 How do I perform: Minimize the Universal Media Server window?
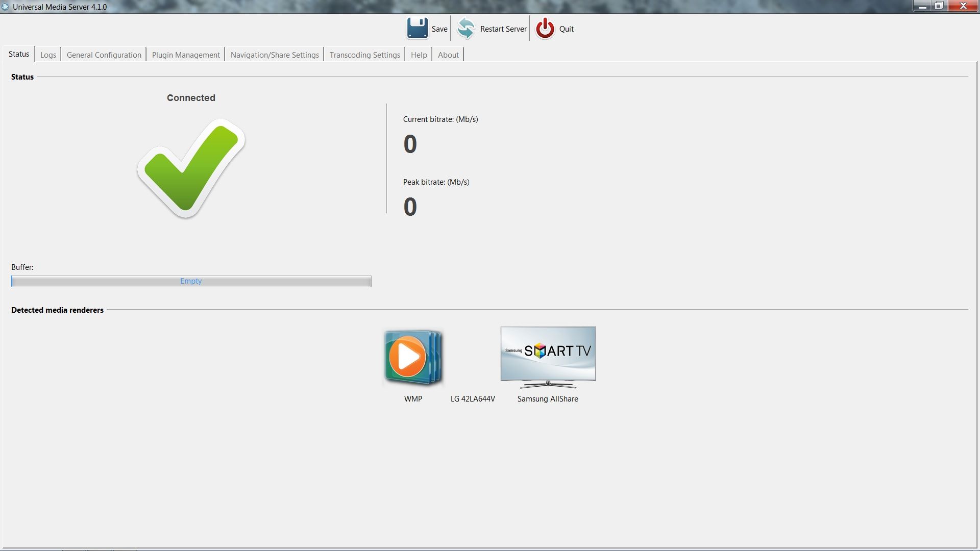pos(922,6)
